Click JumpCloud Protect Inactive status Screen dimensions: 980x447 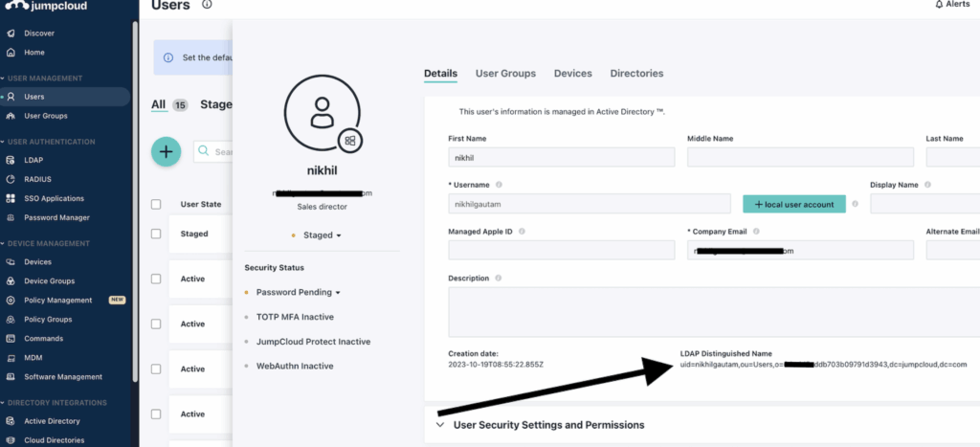pos(313,342)
